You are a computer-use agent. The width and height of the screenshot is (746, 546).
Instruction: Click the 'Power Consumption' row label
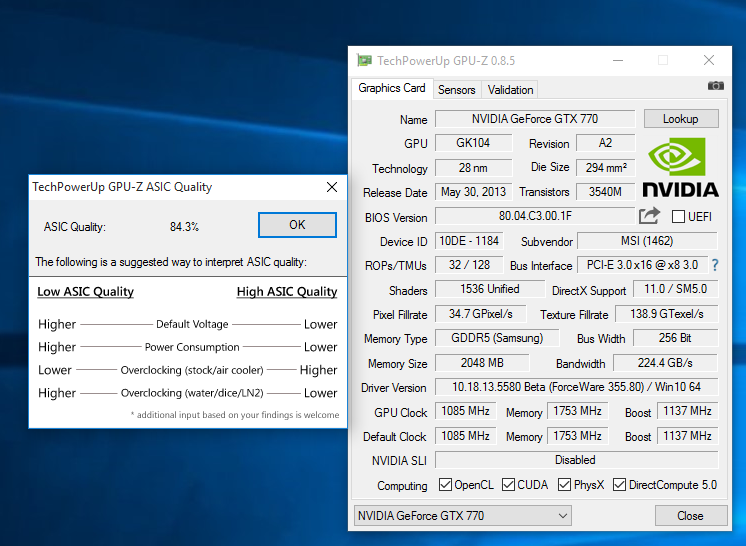coord(192,347)
